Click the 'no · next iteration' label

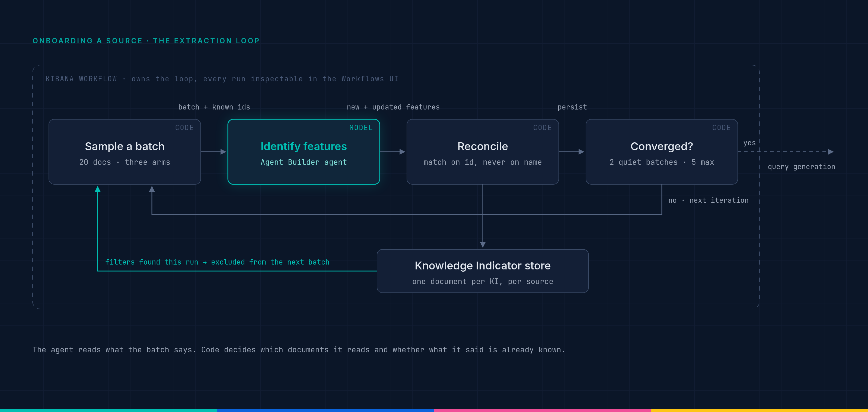tap(709, 200)
